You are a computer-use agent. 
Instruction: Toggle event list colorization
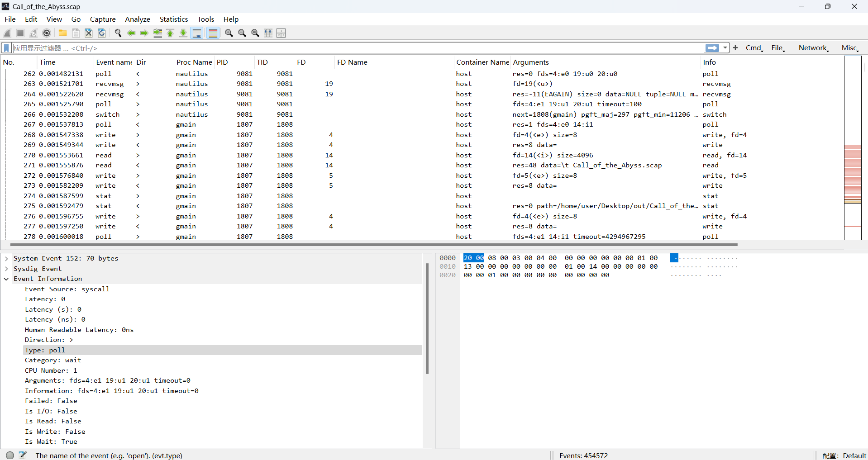[x=213, y=33]
